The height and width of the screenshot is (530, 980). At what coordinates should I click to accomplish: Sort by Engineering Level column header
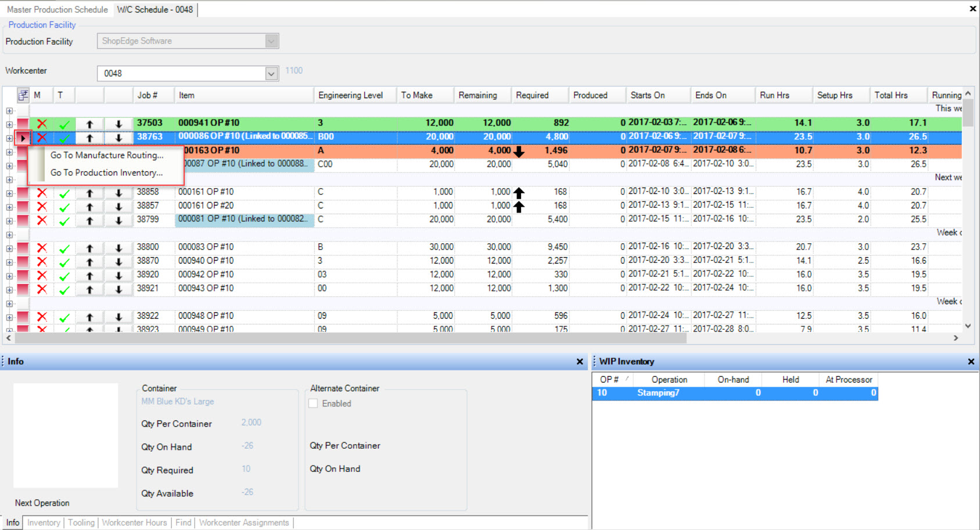pyautogui.click(x=355, y=95)
